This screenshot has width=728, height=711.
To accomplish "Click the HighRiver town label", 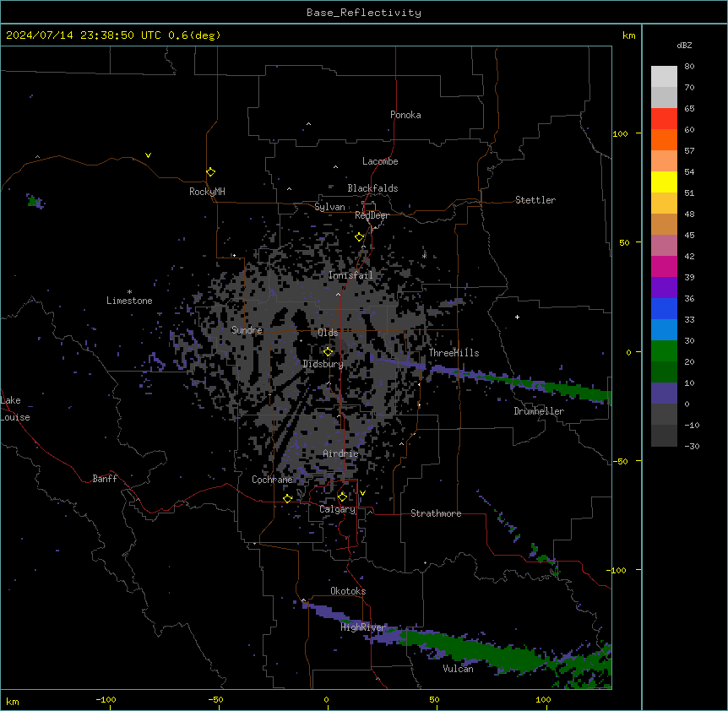I will pyautogui.click(x=363, y=627).
